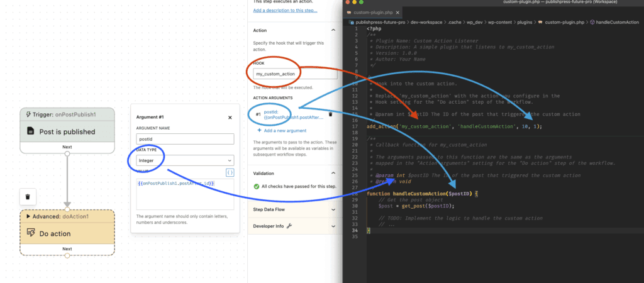The image size is (644, 283).
Task: Toggle the Advanced doAction1 node disclosure triangle
Action: (x=29, y=216)
